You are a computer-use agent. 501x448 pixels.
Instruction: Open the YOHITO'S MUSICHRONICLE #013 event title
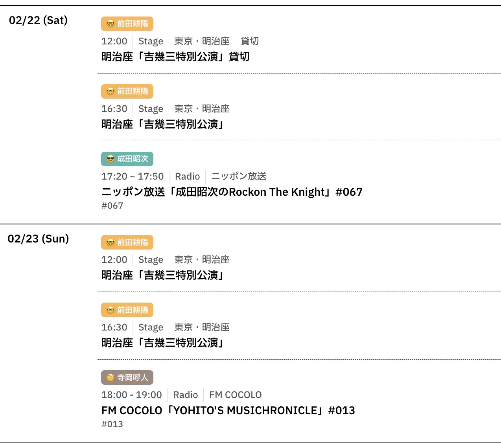click(228, 410)
